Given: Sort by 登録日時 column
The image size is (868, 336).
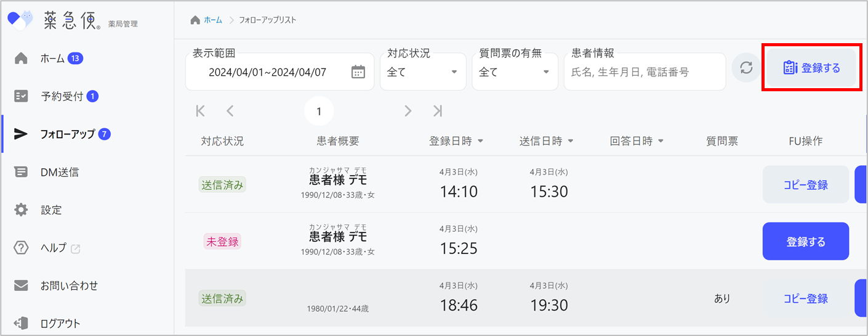Looking at the screenshot, I should coord(456,141).
